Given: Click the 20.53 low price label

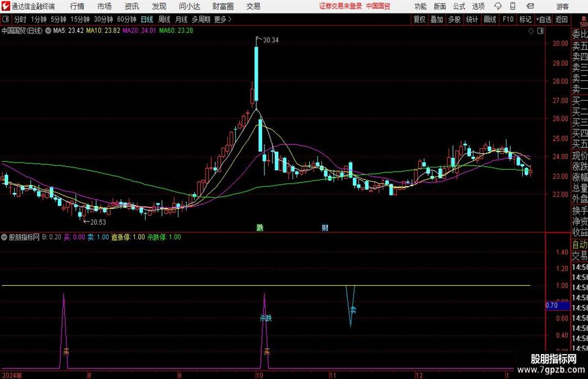Looking at the screenshot, I should coord(98,222).
